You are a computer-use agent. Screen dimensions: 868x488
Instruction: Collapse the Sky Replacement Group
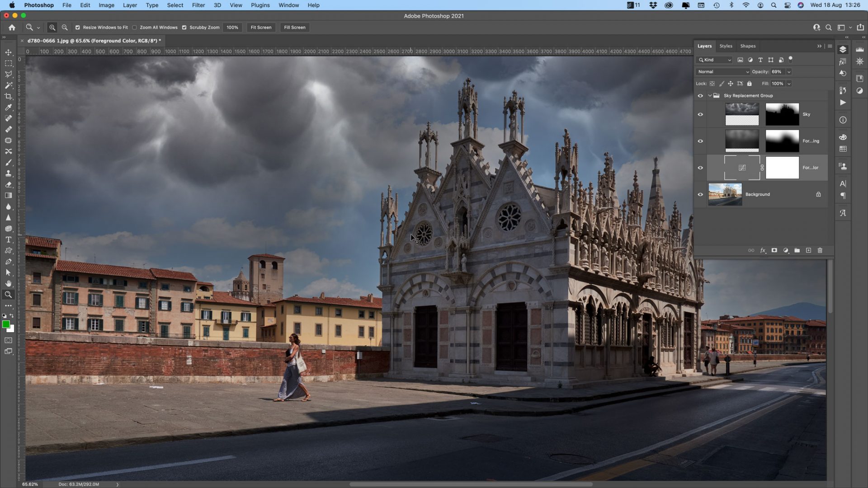tap(710, 96)
